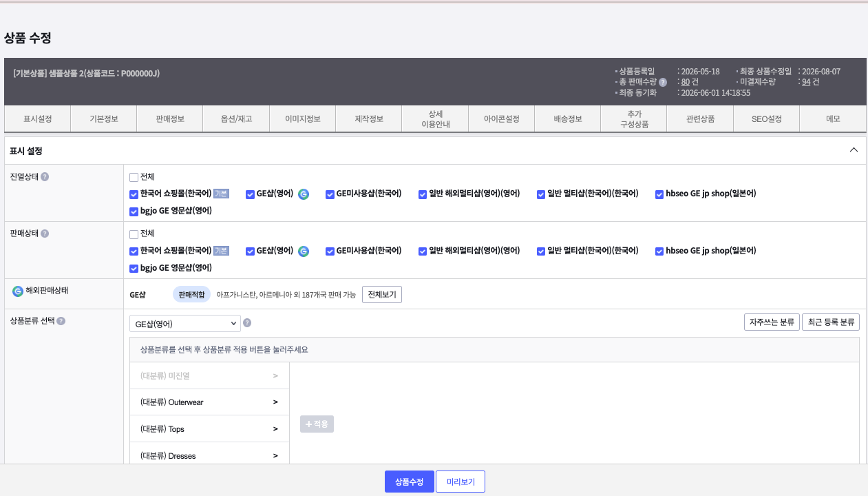Switch to the 옵션/재고 tab
The image size is (868, 496).
coord(236,118)
